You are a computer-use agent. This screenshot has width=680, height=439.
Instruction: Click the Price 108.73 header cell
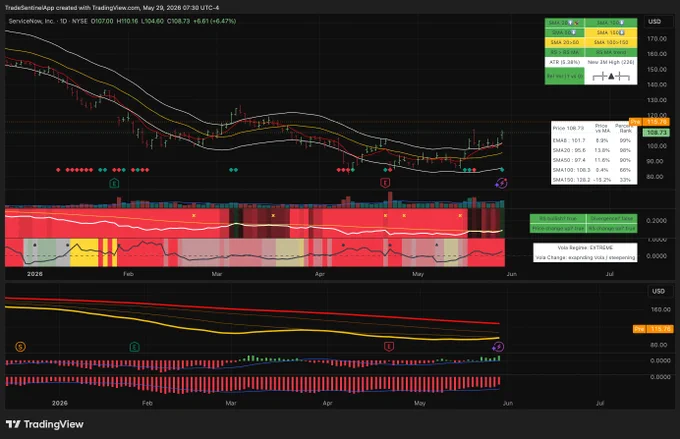tap(568, 128)
